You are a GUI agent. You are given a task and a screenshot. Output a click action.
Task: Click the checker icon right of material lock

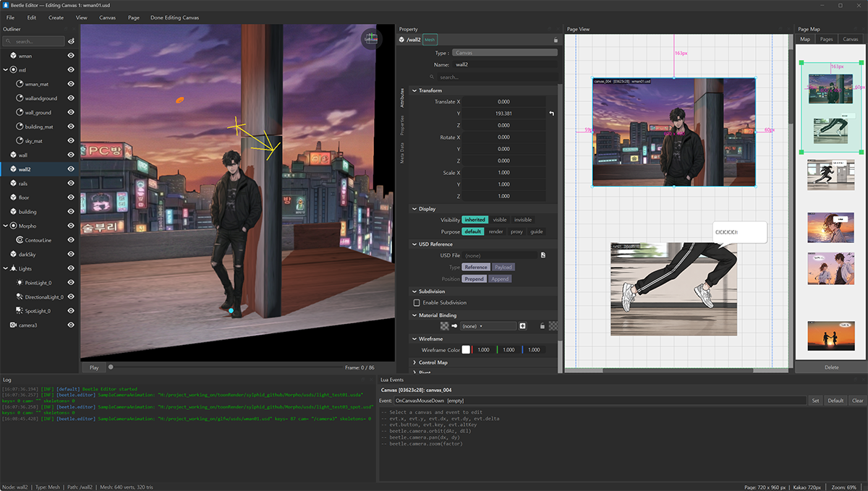553,326
